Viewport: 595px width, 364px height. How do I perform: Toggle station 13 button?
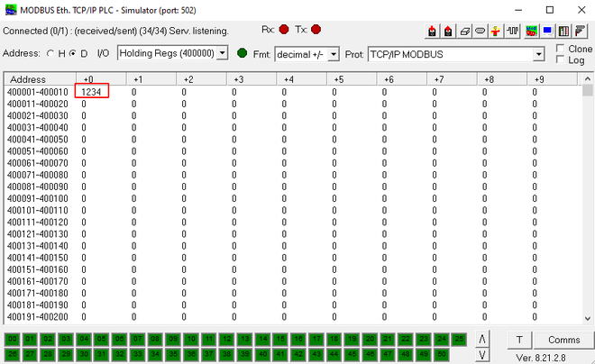click(x=244, y=339)
